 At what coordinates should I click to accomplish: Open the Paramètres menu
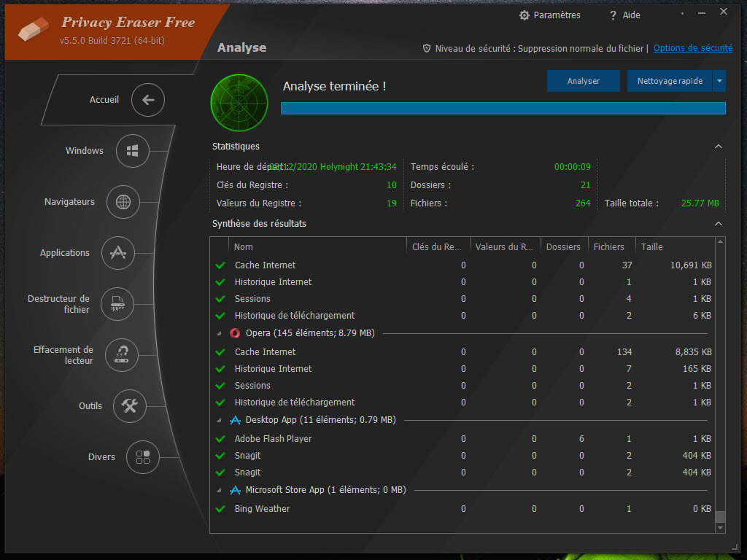click(549, 15)
